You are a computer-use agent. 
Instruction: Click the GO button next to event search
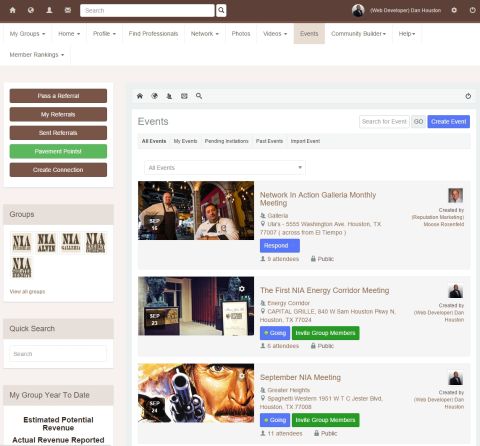(418, 122)
